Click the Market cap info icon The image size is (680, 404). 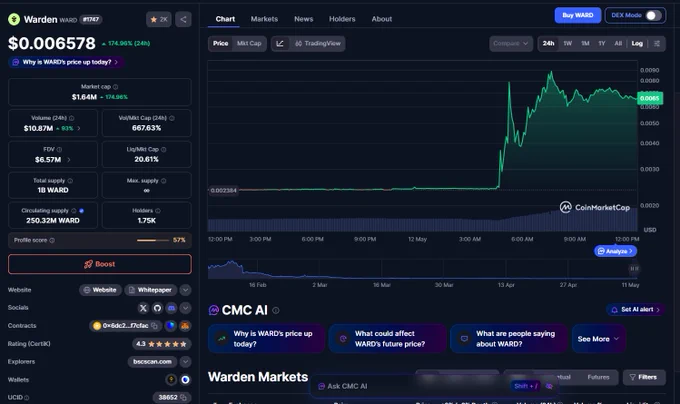point(115,87)
